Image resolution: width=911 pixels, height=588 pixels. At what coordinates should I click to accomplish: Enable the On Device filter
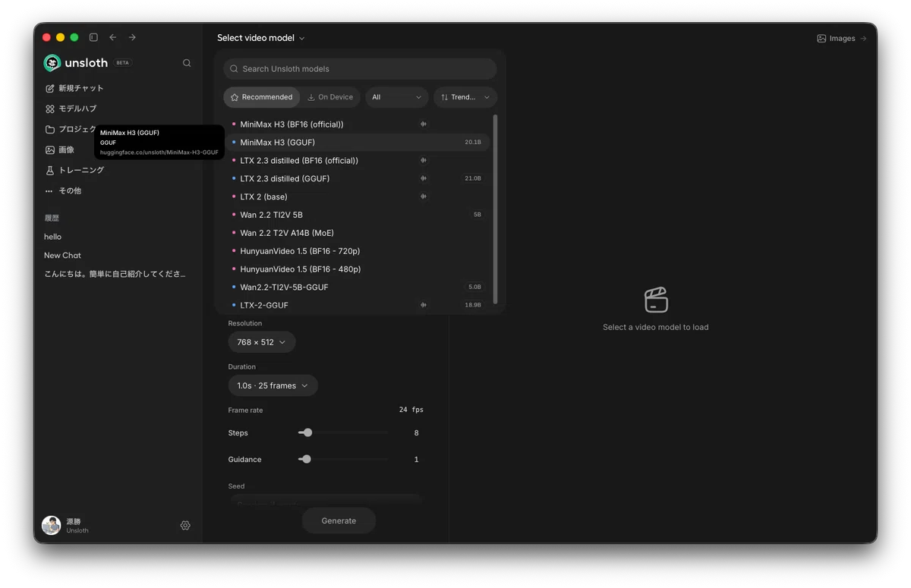click(330, 97)
